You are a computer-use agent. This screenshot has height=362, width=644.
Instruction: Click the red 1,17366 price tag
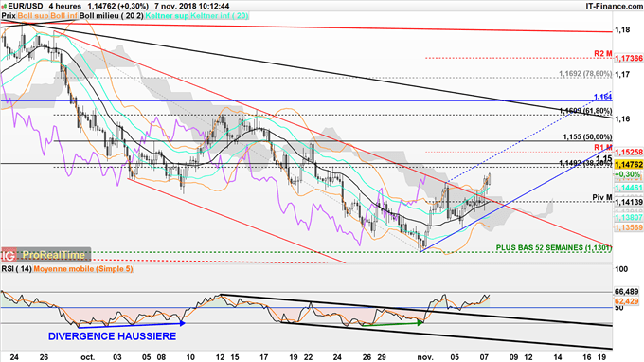[629, 59]
